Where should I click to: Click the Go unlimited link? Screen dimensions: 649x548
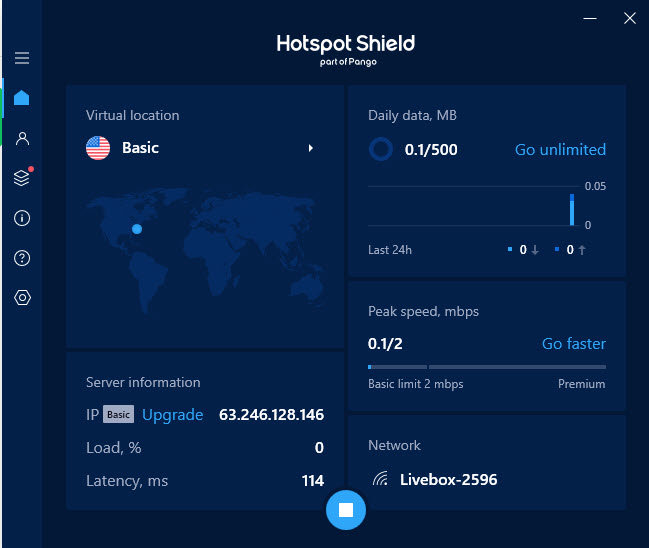(560, 149)
